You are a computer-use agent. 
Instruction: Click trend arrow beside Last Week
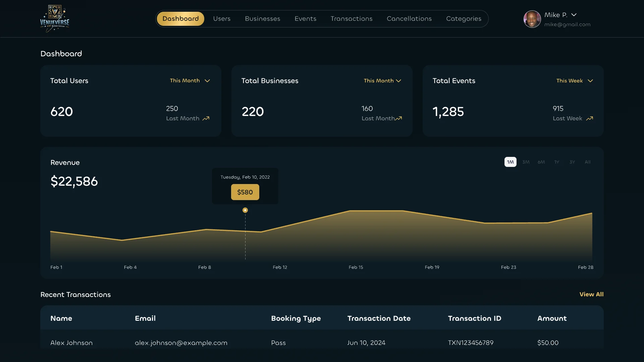tap(590, 118)
